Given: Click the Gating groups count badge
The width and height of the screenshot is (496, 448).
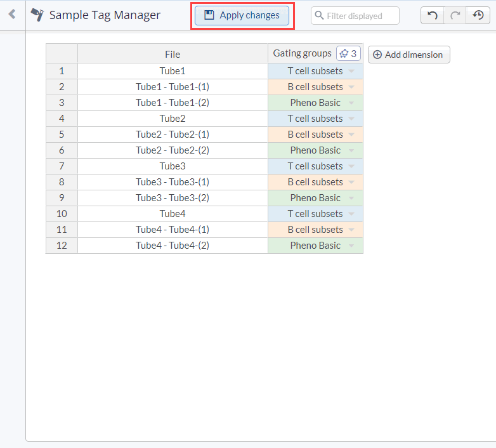Looking at the screenshot, I should pos(348,54).
